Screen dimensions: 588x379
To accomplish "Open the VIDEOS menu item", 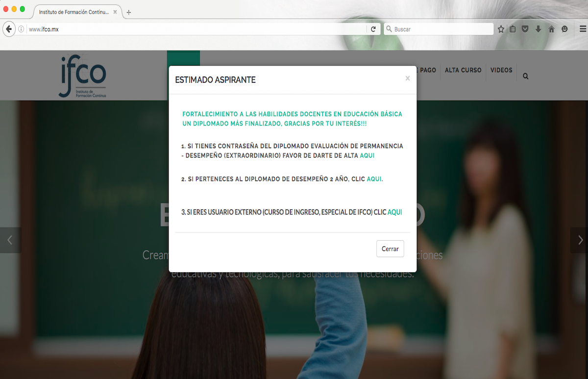I will coord(501,70).
